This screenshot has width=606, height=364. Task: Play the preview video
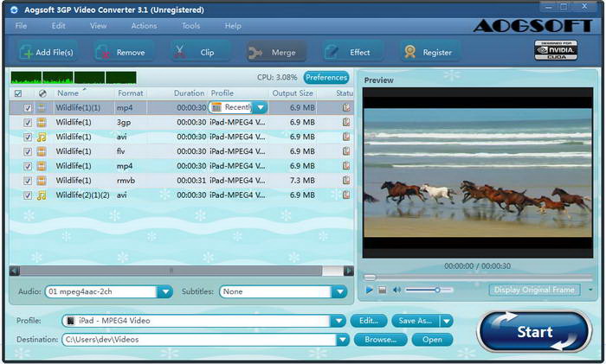pos(369,290)
